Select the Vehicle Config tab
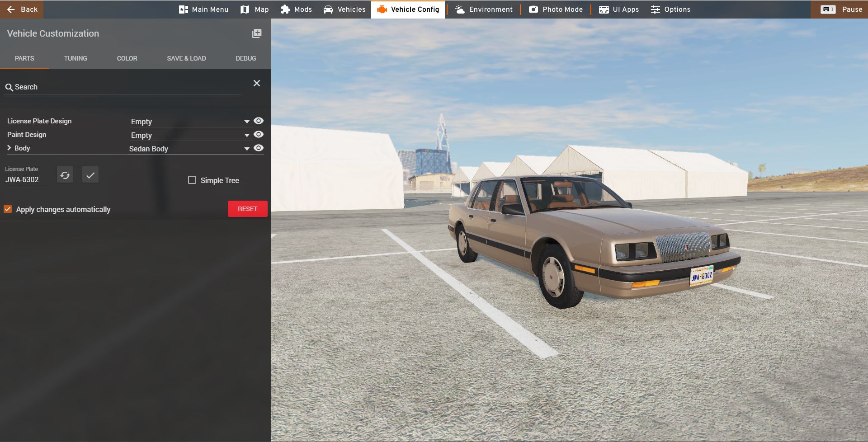The width and height of the screenshot is (868, 442). pos(408,9)
